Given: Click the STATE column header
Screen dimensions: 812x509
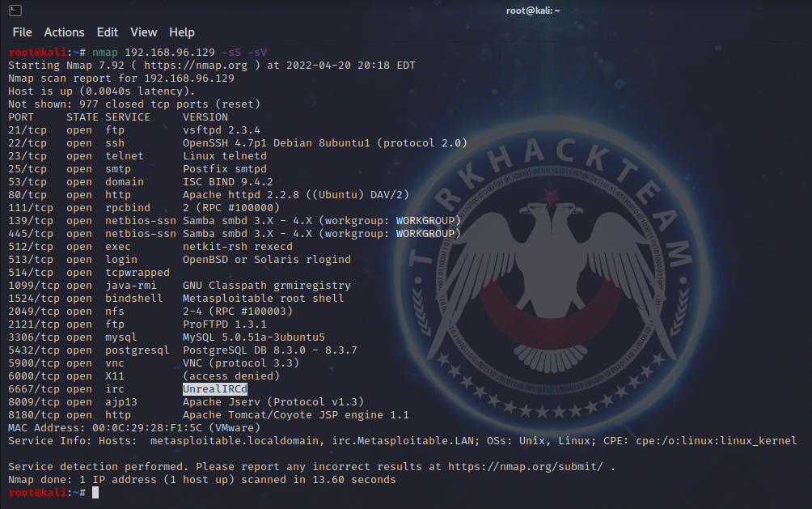Looking at the screenshot, I should click(x=82, y=117).
